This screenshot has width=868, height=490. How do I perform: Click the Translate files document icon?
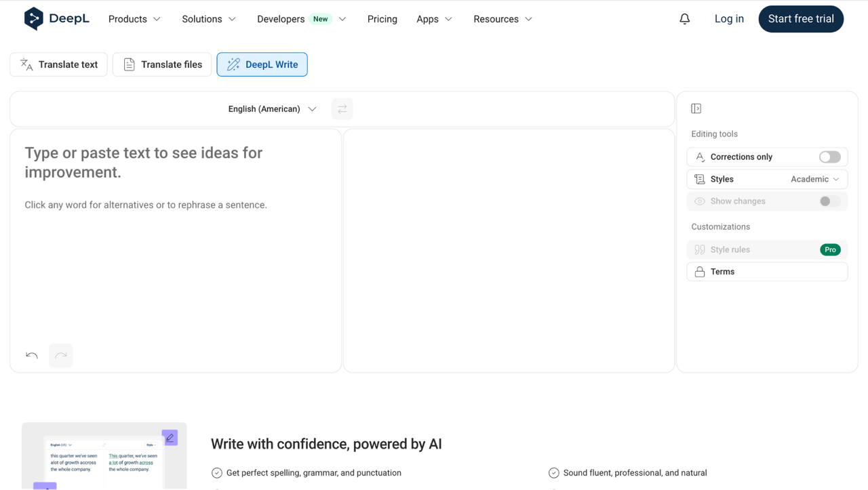129,64
